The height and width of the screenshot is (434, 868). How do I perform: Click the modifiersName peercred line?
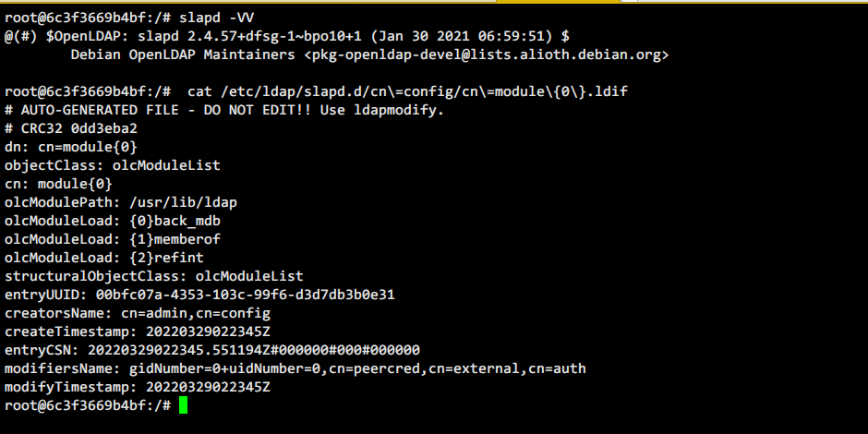click(295, 368)
